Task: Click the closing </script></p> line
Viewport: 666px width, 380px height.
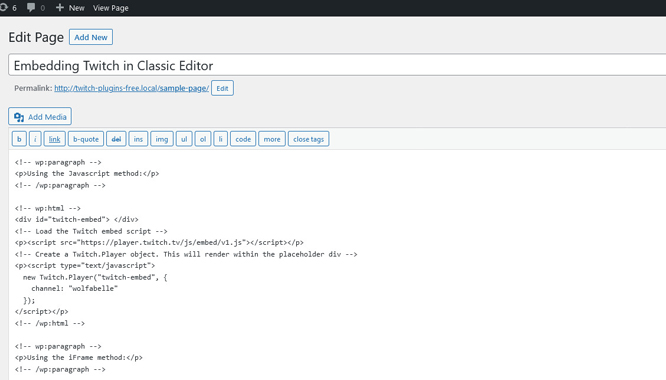Action: pyautogui.click(x=41, y=312)
